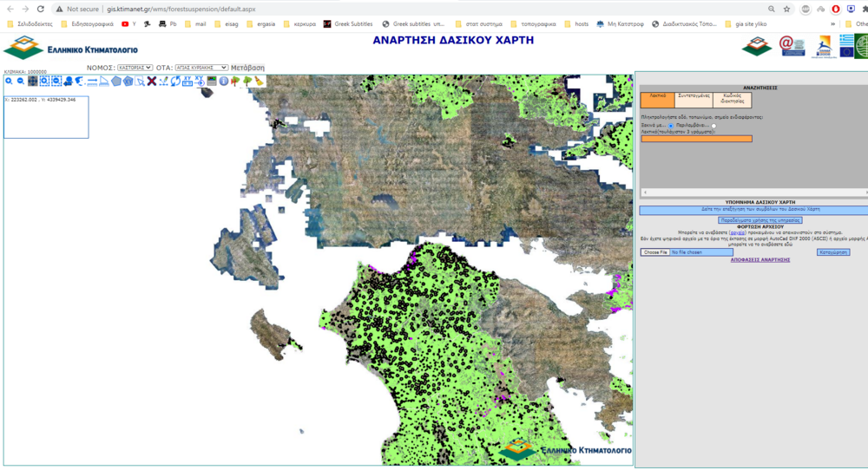Click the blue info identify icon
This screenshot has width=868, height=470.
click(x=223, y=82)
